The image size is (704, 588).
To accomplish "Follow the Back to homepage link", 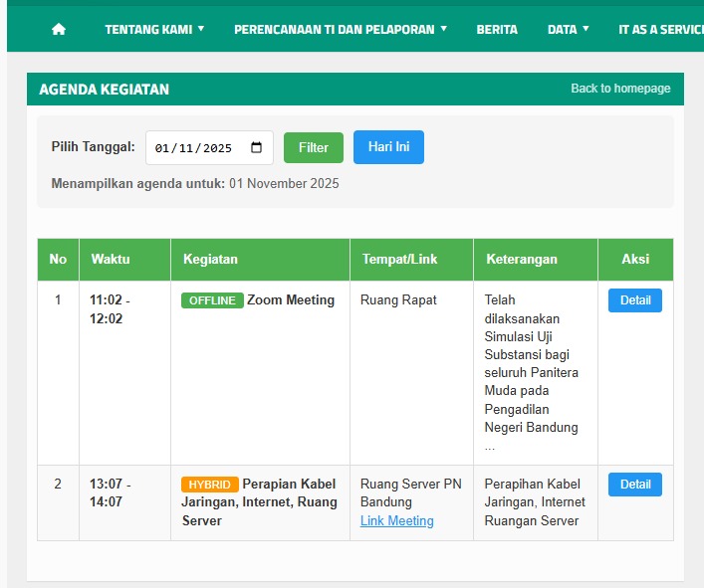I will [x=620, y=89].
